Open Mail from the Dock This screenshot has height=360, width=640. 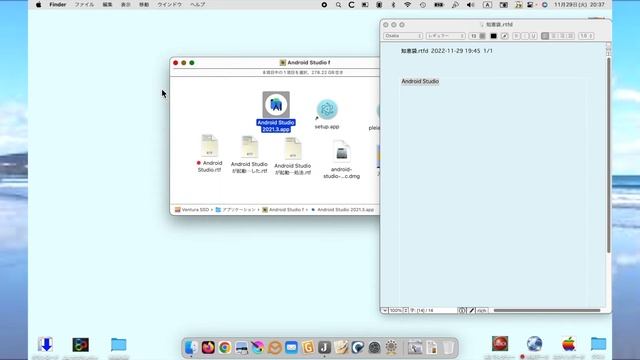(291, 347)
